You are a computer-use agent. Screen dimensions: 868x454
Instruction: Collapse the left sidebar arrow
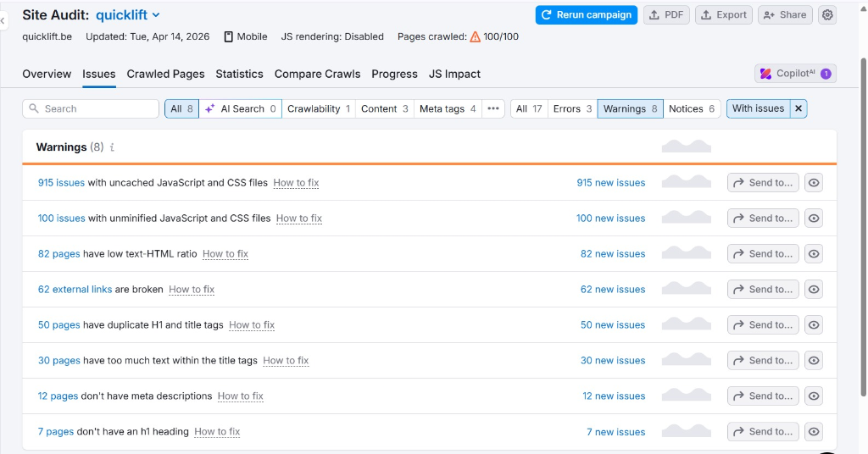(x=3, y=20)
